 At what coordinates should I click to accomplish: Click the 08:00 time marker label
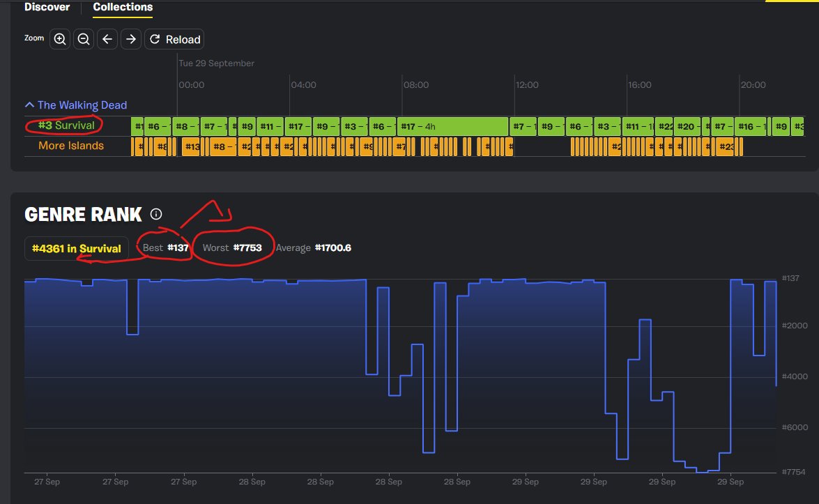click(x=415, y=84)
